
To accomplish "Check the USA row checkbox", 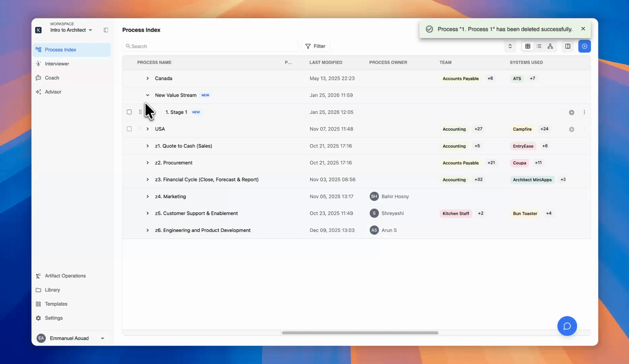I will (129, 129).
